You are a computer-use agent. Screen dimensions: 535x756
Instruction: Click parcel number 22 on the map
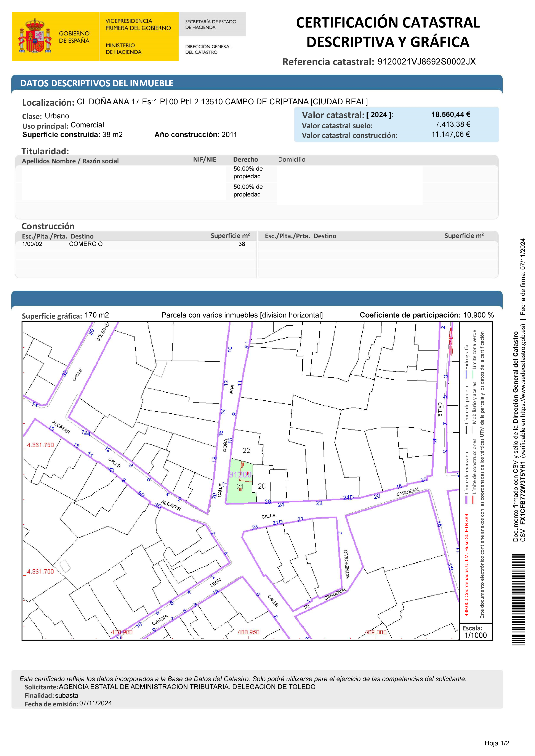(246, 450)
